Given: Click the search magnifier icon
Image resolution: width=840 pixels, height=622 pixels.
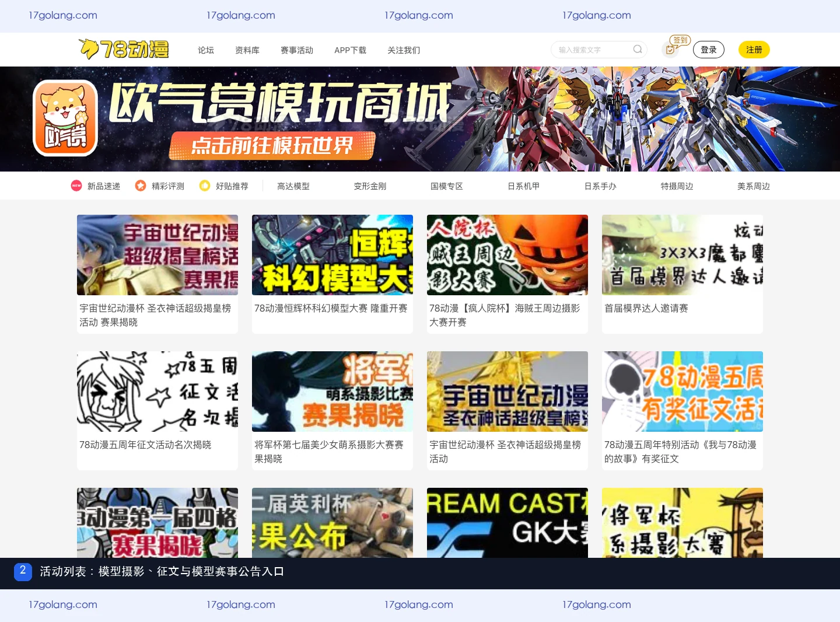Looking at the screenshot, I should (x=638, y=50).
